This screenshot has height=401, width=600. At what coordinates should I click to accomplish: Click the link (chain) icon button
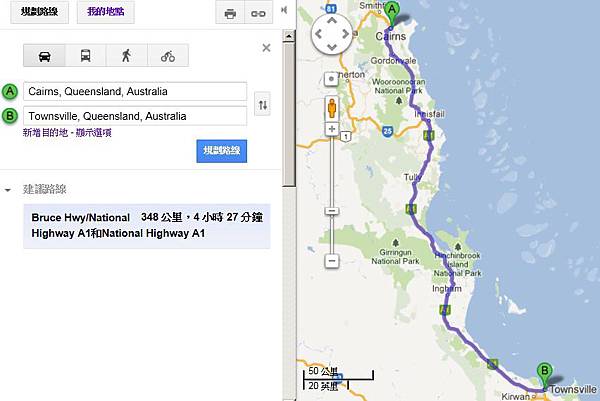click(x=258, y=13)
